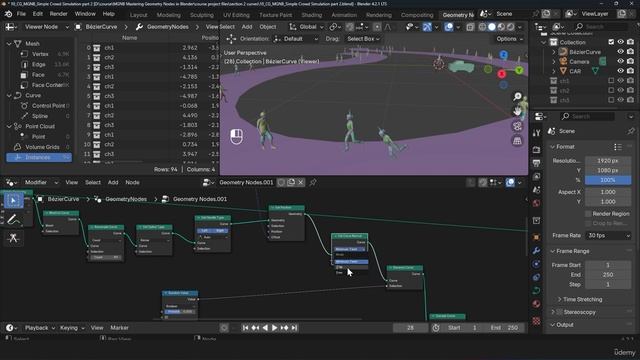Open viewport Options popover
The height and width of the screenshot is (360, 640).
click(x=509, y=39)
